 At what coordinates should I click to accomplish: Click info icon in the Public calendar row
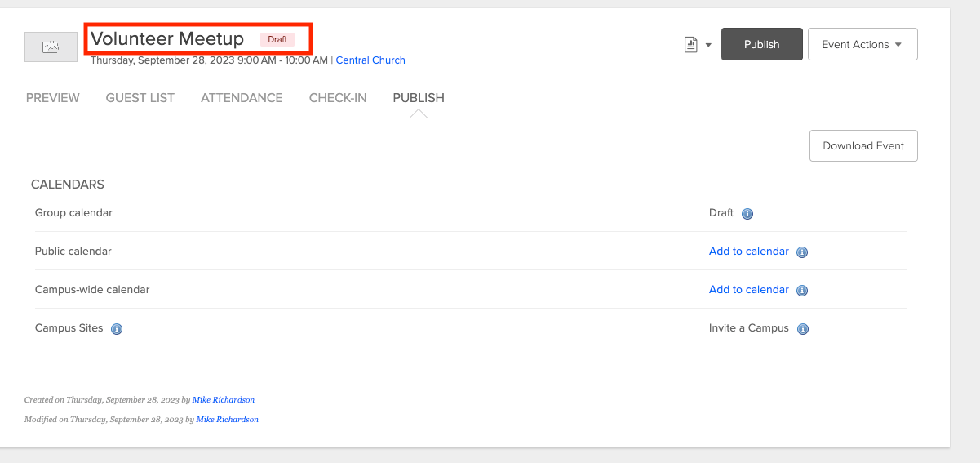pyautogui.click(x=802, y=252)
